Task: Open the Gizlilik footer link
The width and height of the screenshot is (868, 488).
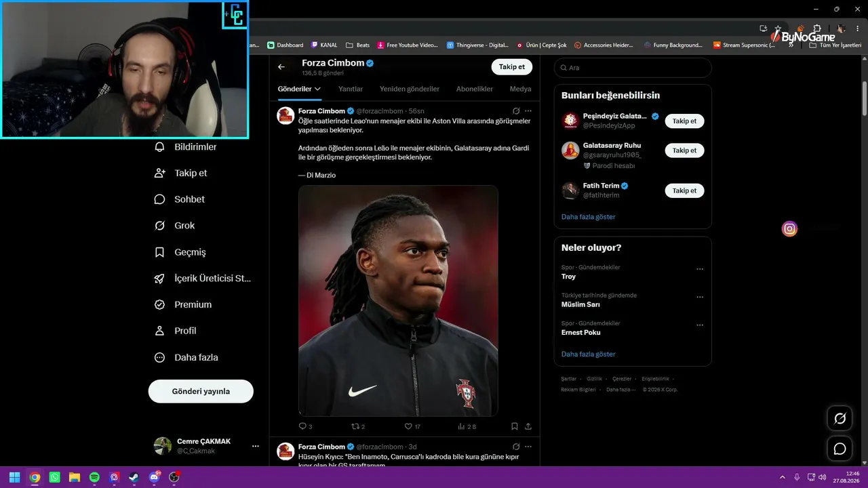Action: pos(594,379)
